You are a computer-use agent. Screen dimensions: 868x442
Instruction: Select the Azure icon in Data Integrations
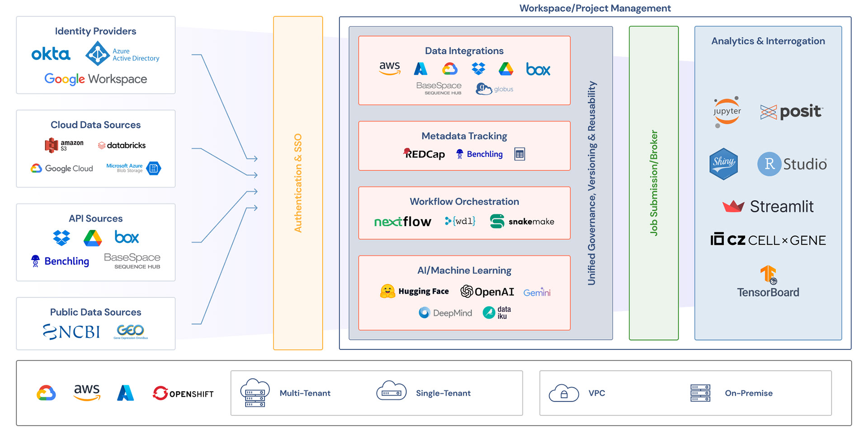pos(420,69)
